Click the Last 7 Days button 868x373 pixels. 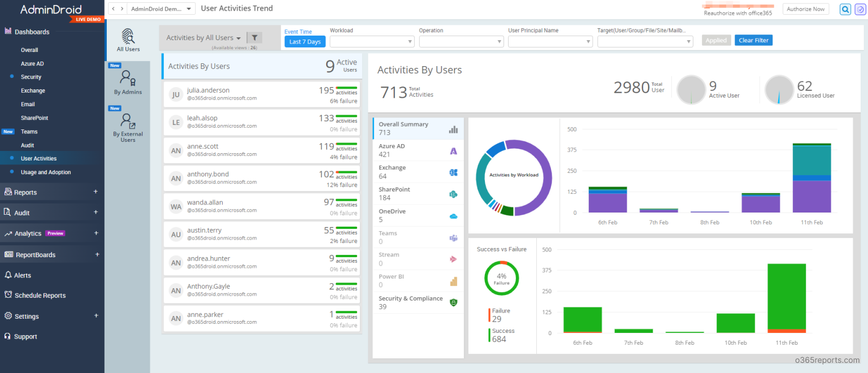click(x=305, y=42)
